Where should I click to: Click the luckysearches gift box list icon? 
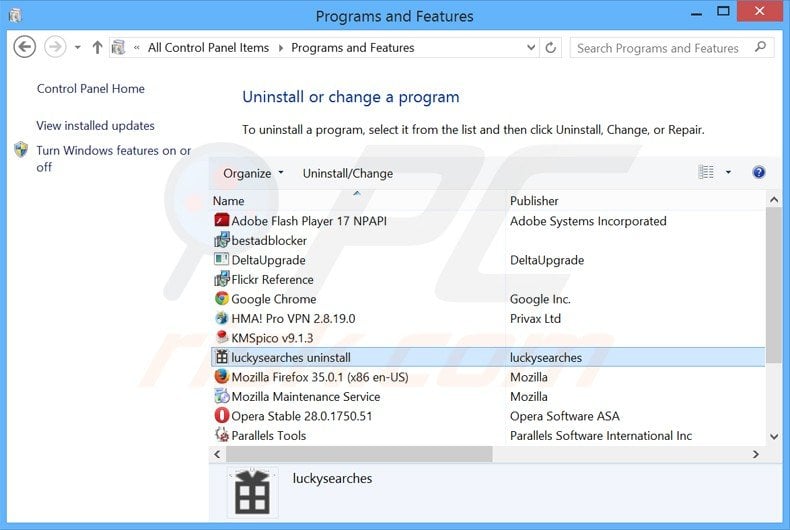pyautogui.click(x=222, y=357)
